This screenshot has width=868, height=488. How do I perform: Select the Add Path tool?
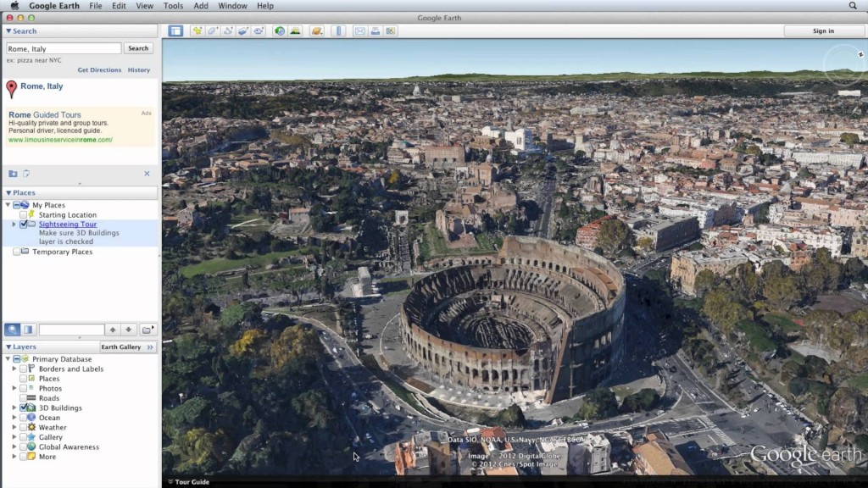click(x=228, y=30)
